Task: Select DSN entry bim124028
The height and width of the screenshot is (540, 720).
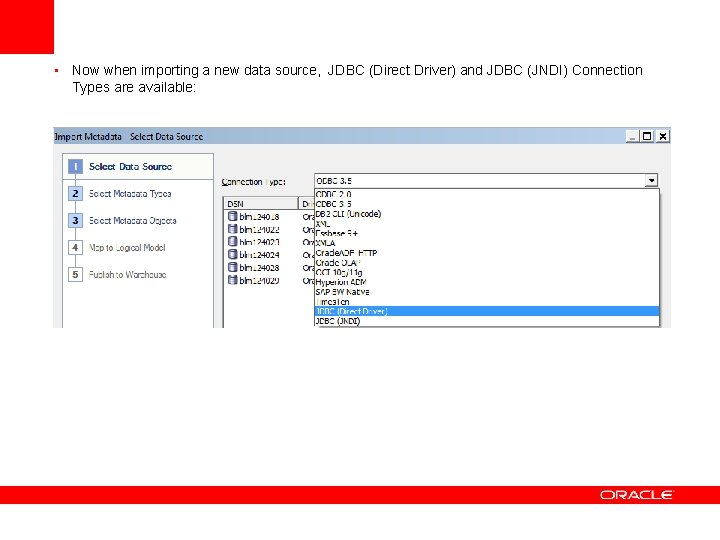Action: [x=259, y=268]
